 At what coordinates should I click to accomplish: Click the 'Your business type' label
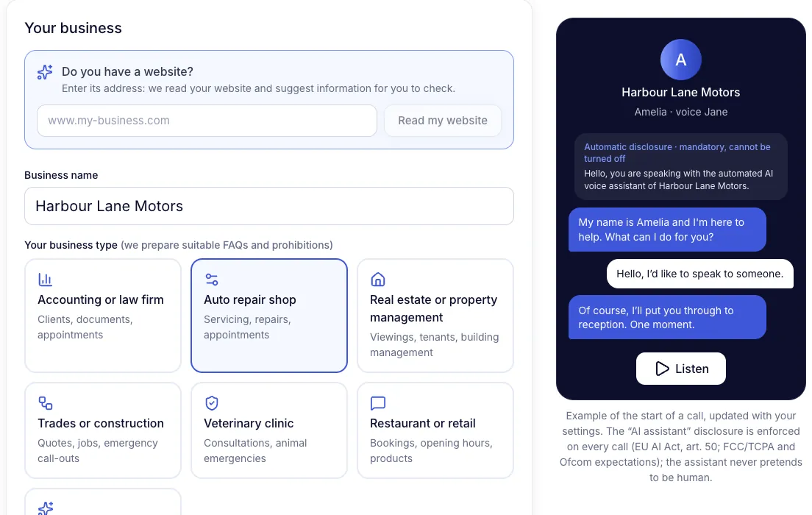click(x=71, y=245)
